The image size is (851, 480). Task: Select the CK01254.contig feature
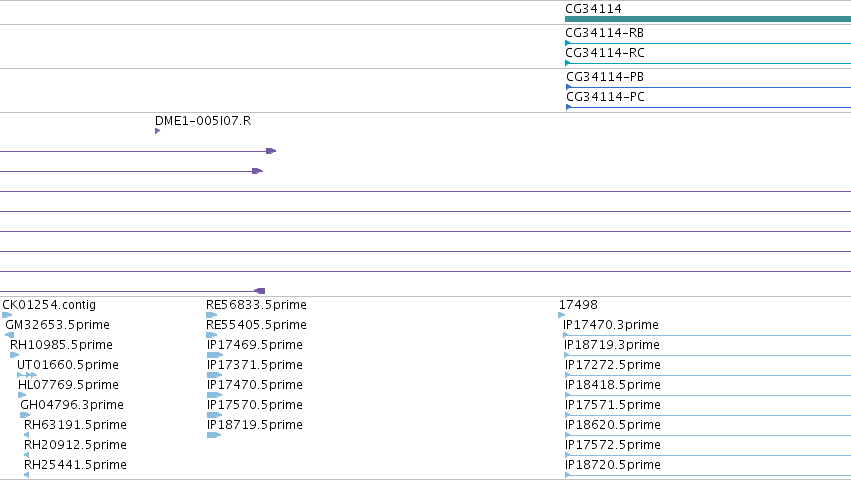coord(49,305)
